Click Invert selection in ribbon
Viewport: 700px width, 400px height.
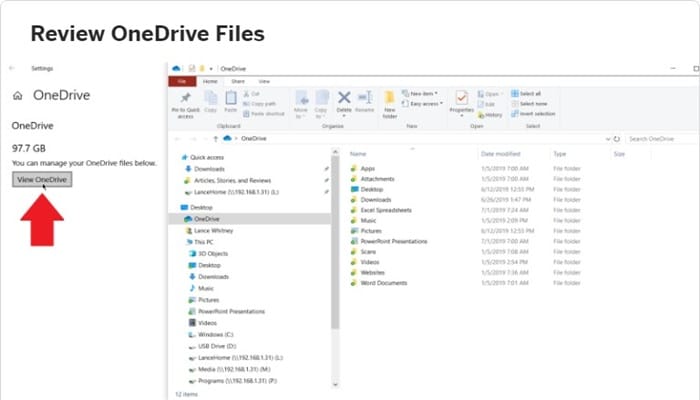[533, 114]
